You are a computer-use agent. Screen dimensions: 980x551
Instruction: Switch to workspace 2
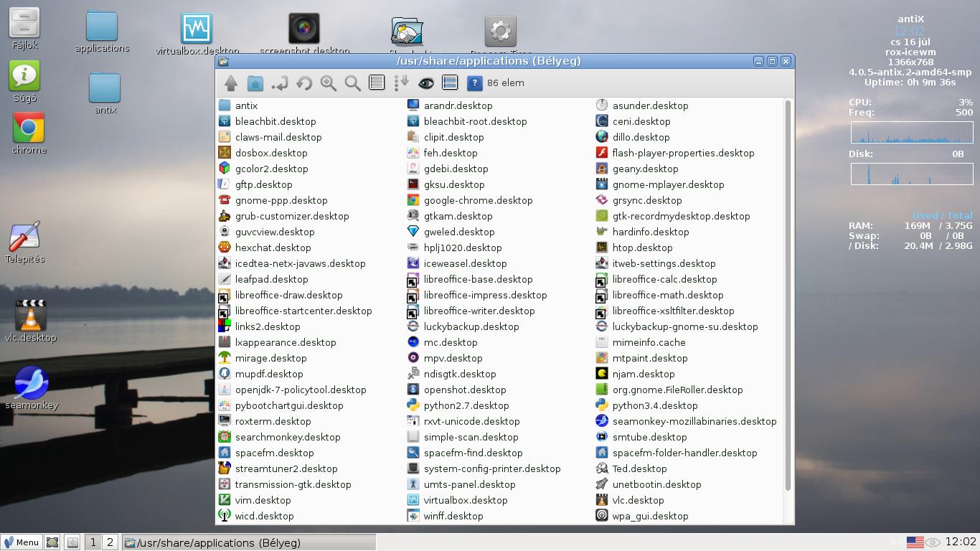point(110,542)
